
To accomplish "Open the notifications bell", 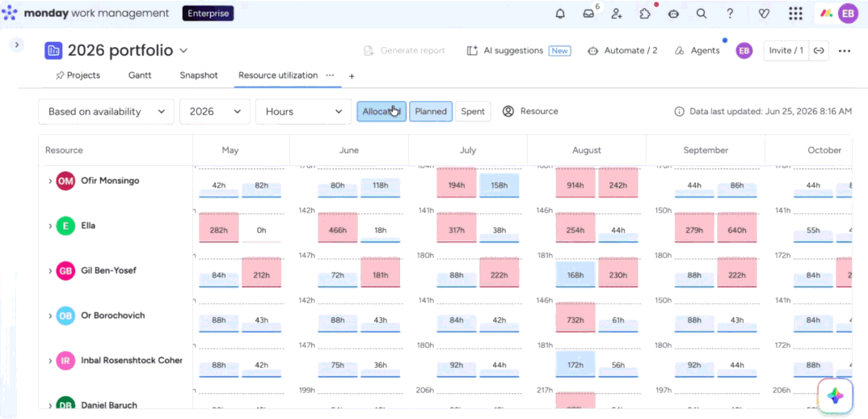I will click(x=560, y=14).
